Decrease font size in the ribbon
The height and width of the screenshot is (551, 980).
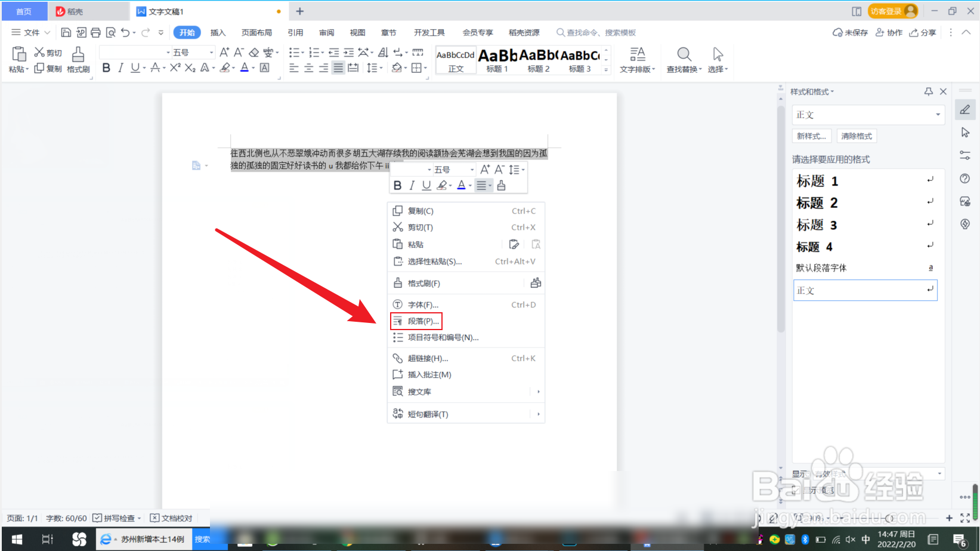click(239, 53)
